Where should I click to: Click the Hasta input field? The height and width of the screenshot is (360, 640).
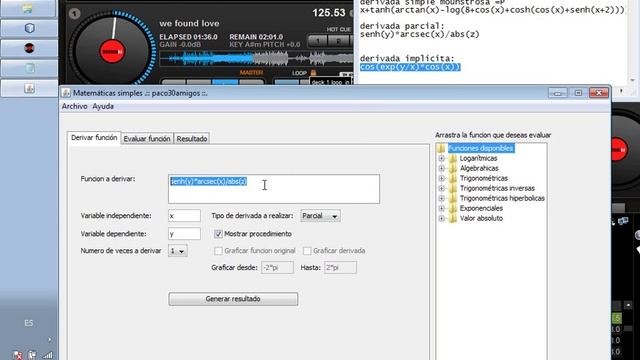tap(340, 268)
